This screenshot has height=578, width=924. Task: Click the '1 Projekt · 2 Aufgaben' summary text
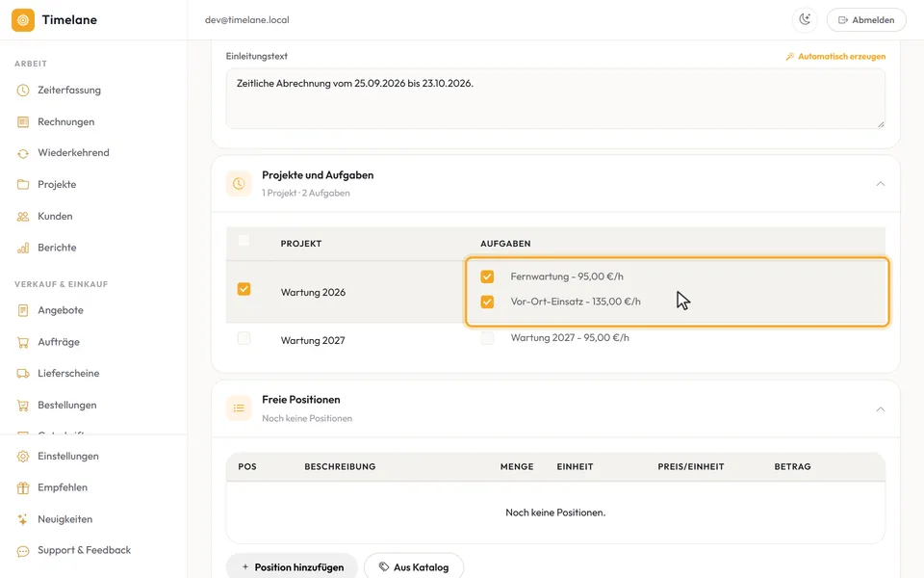tap(306, 193)
